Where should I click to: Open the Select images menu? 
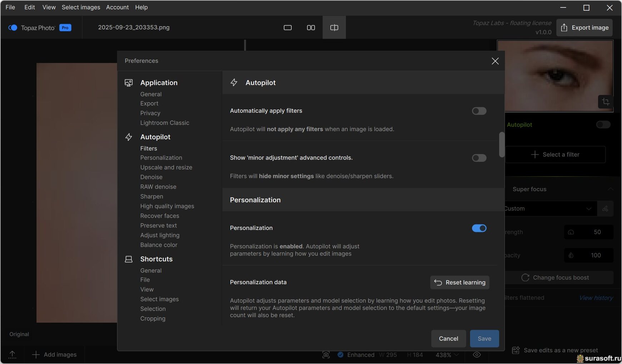(81, 7)
